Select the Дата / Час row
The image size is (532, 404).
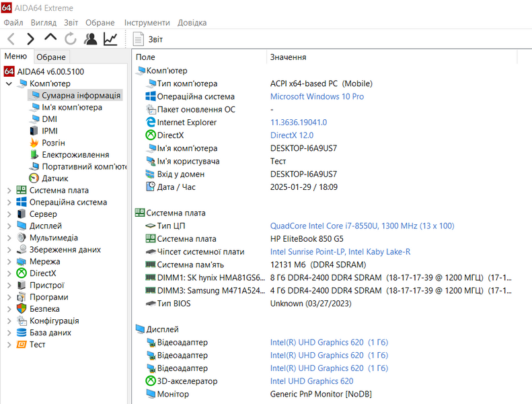[326, 187]
